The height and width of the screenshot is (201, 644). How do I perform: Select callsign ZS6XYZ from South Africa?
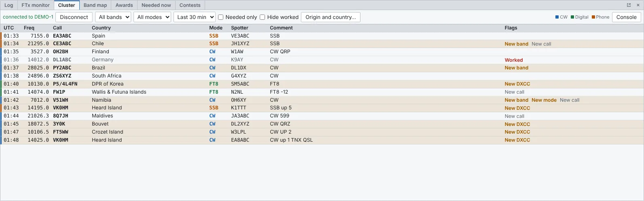click(62, 76)
